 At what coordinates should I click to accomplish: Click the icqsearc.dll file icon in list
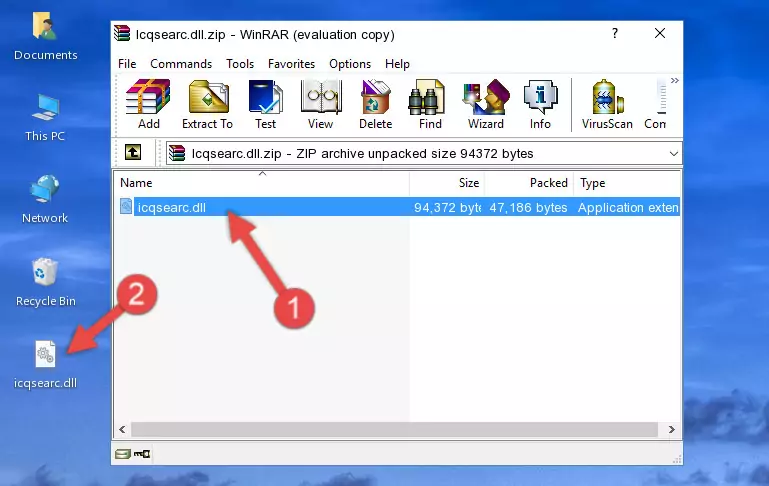click(x=126, y=206)
